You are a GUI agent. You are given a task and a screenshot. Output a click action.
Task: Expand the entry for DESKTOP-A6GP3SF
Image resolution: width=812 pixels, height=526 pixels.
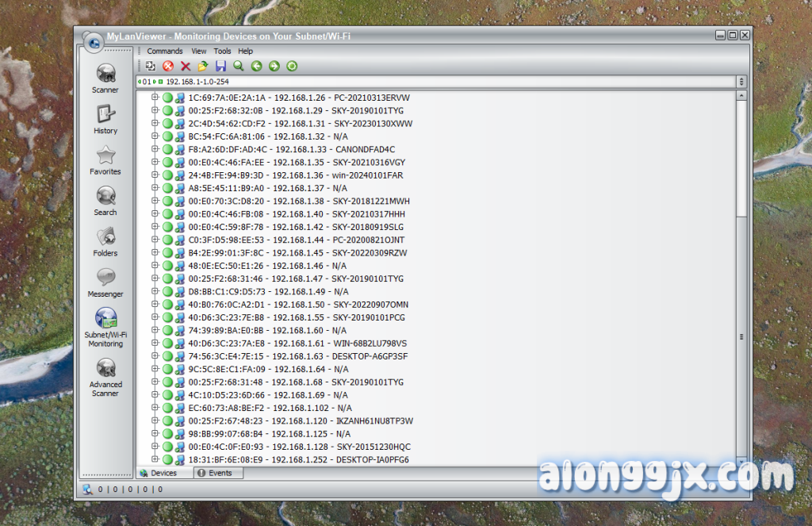point(154,356)
